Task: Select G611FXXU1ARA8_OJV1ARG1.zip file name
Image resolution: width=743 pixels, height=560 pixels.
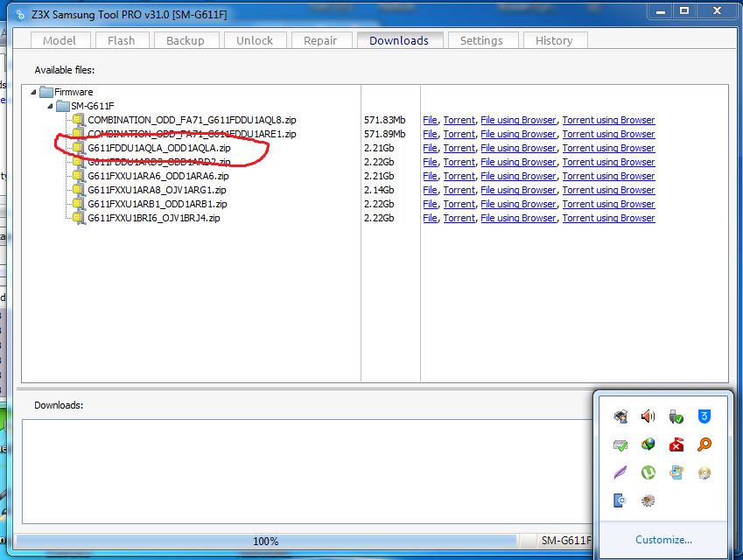Action: (157, 190)
